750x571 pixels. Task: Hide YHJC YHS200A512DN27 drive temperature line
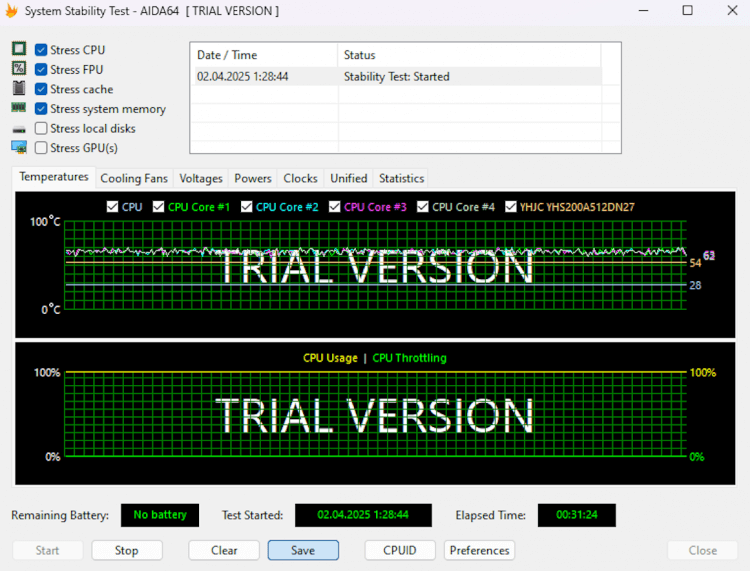tap(511, 207)
